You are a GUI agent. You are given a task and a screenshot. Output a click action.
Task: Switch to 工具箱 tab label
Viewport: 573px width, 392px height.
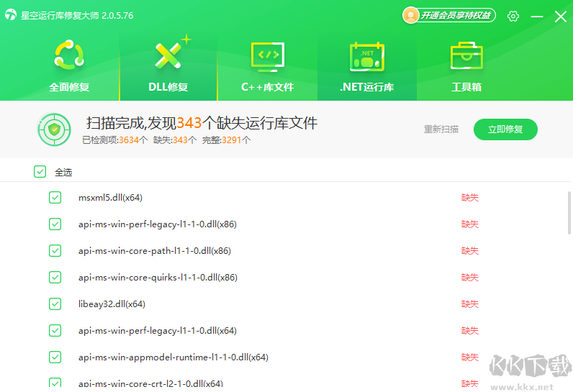tap(466, 87)
